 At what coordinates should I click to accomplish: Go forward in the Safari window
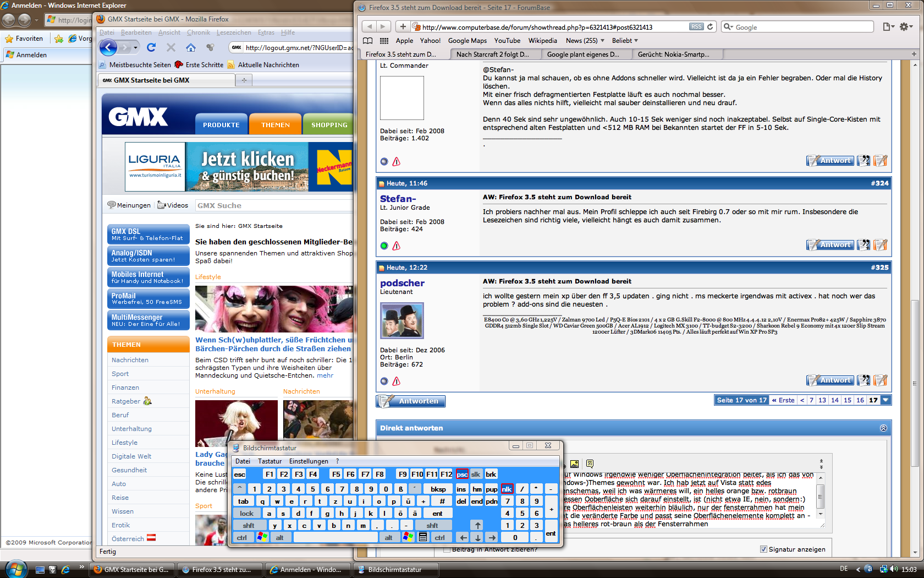[383, 26]
